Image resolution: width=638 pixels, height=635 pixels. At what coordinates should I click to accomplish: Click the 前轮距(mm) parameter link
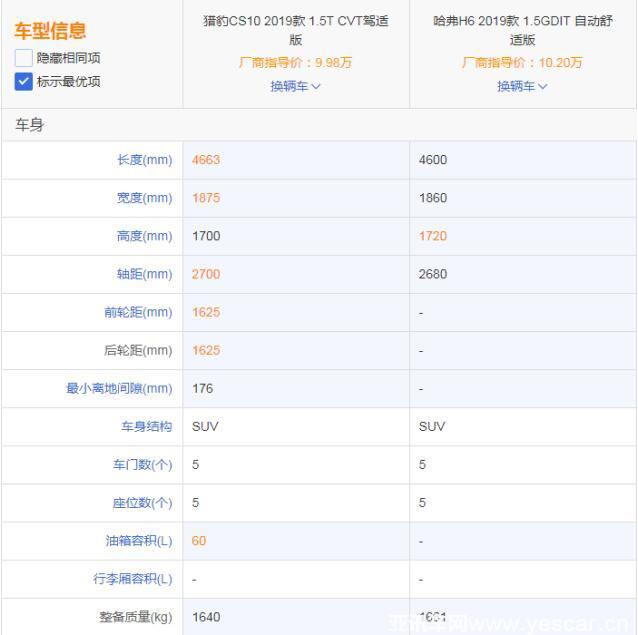pos(138,312)
